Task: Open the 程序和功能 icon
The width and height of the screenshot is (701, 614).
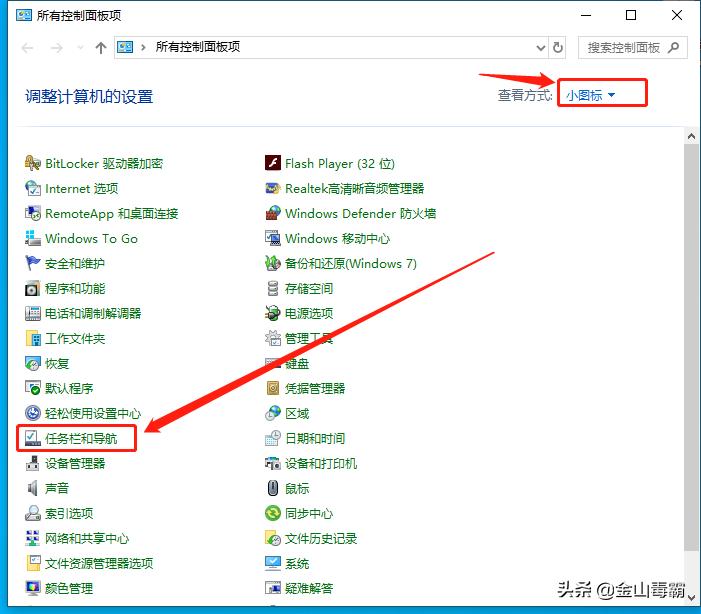Action: (x=33, y=288)
